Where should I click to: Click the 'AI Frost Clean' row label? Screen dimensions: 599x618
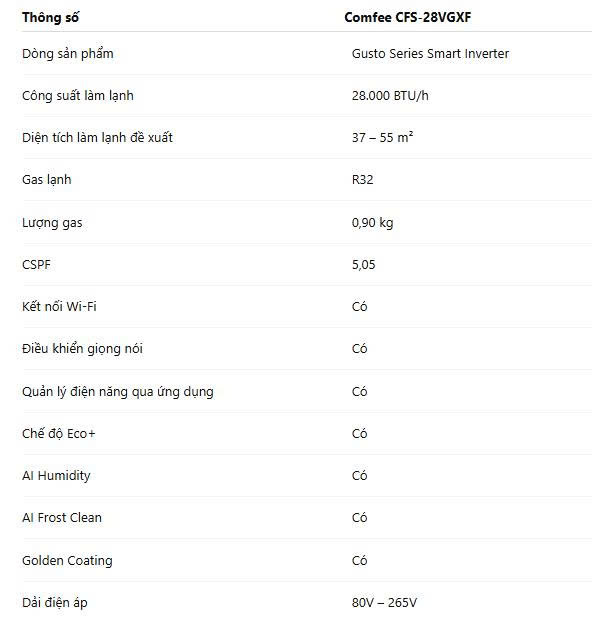[62, 518]
